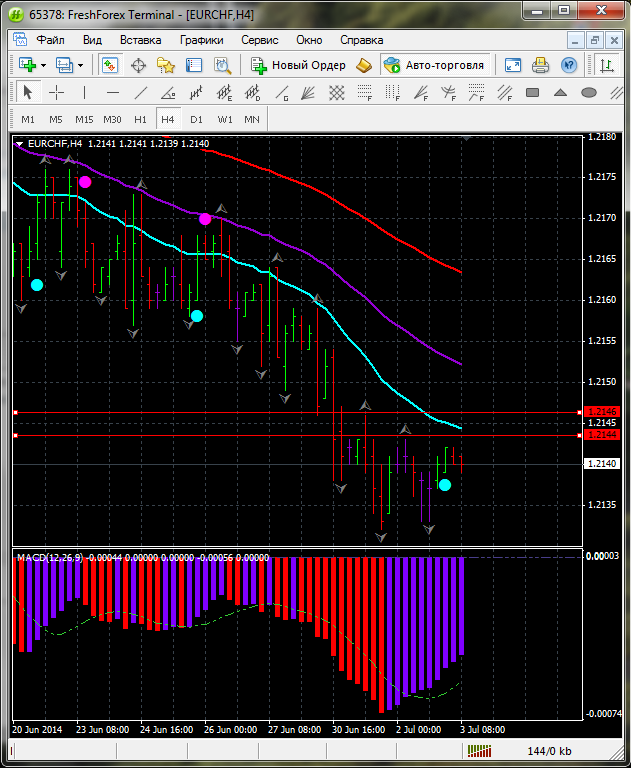Image resolution: width=632 pixels, height=768 pixels.
Task: Switch to the H1 timeframe
Action: [140, 119]
